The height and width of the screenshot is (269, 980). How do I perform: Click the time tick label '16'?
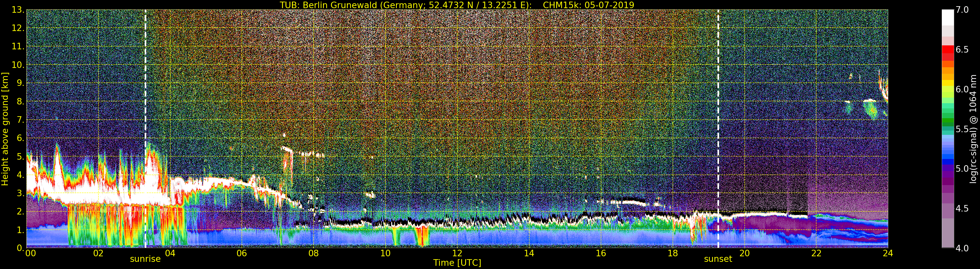[601, 253]
